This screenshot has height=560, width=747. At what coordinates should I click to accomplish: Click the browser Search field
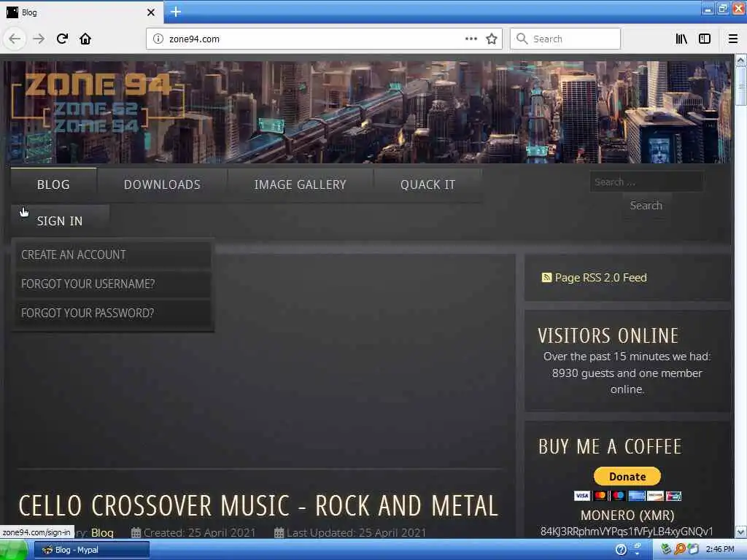(565, 39)
